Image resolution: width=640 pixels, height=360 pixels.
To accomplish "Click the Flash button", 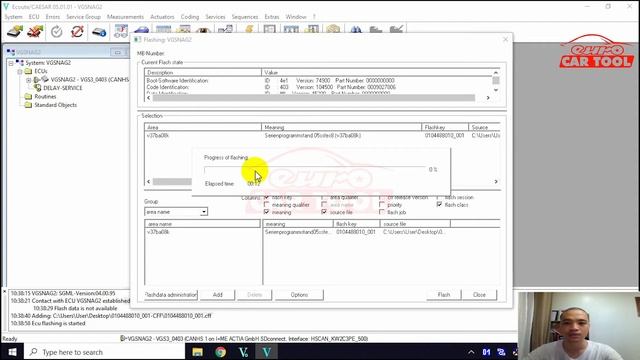I will [x=444, y=295].
